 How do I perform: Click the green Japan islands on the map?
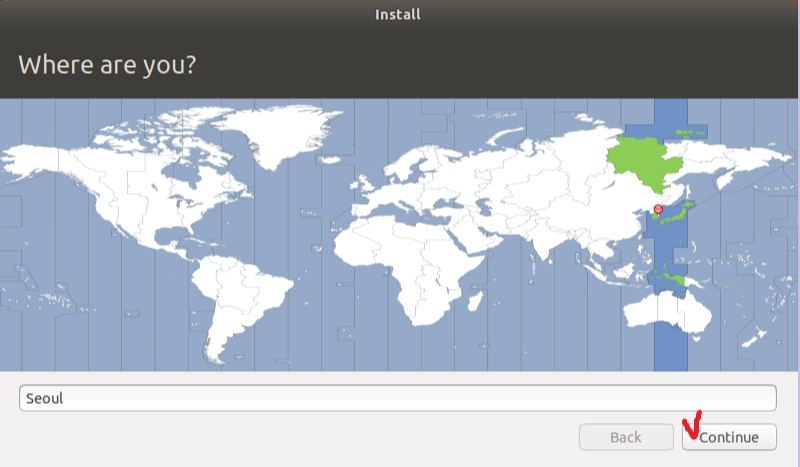coord(678,214)
